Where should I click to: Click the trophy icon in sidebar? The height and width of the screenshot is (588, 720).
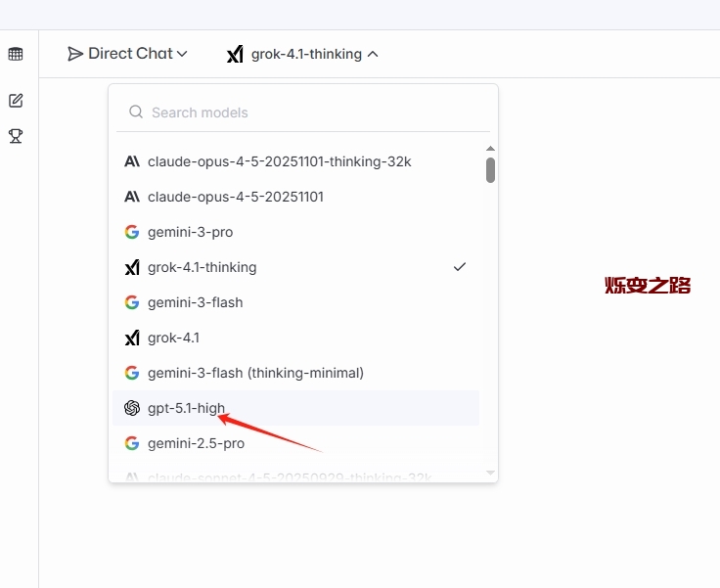pyautogui.click(x=16, y=136)
